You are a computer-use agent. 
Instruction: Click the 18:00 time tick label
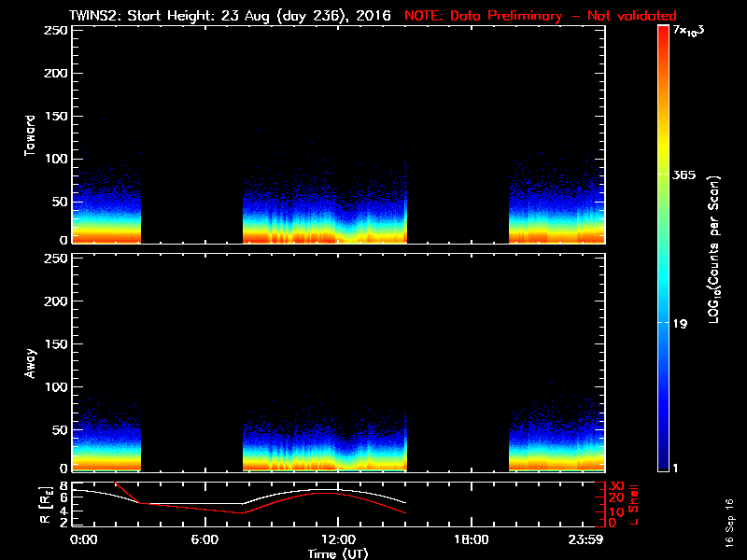(x=471, y=539)
